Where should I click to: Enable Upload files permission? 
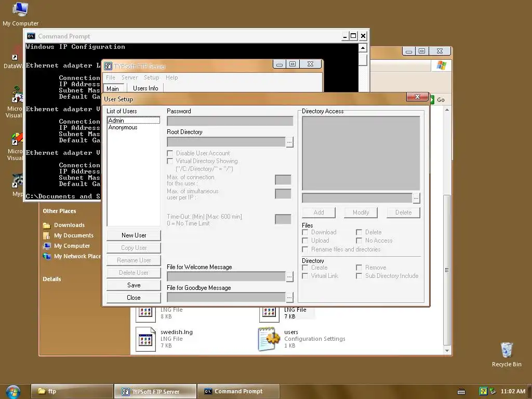coord(305,241)
